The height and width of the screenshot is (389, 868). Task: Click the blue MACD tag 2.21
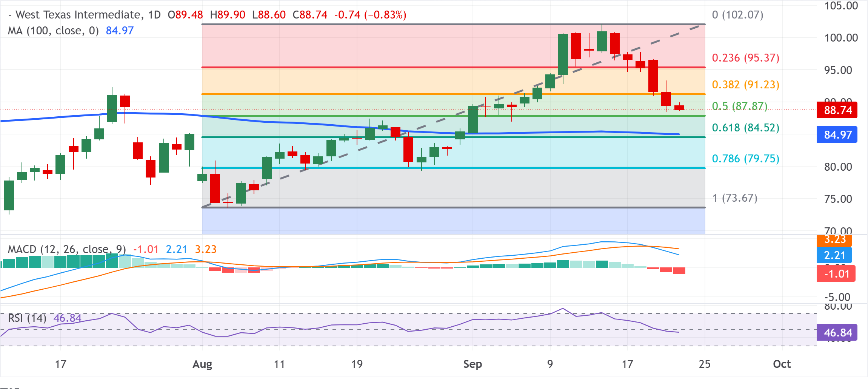coord(834,255)
